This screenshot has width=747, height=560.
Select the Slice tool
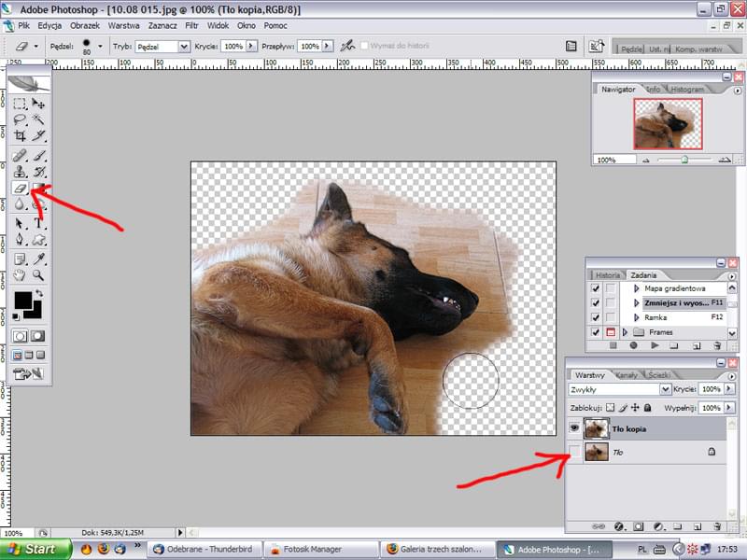pyautogui.click(x=38, y=135)
